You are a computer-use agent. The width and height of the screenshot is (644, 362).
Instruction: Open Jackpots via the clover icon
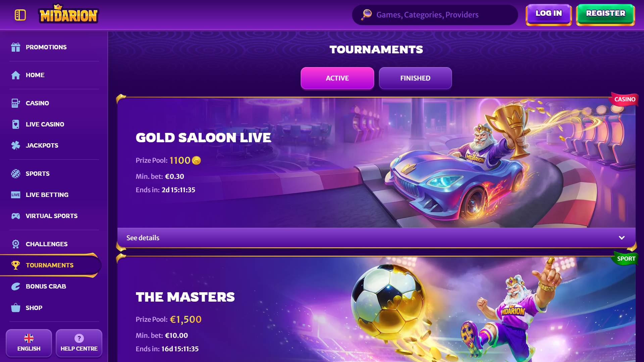tap(16, 145)
